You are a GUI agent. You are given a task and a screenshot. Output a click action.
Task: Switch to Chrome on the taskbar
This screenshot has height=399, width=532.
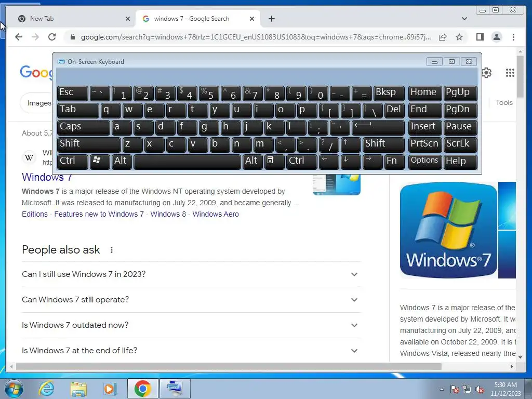[x=143, y=389]
